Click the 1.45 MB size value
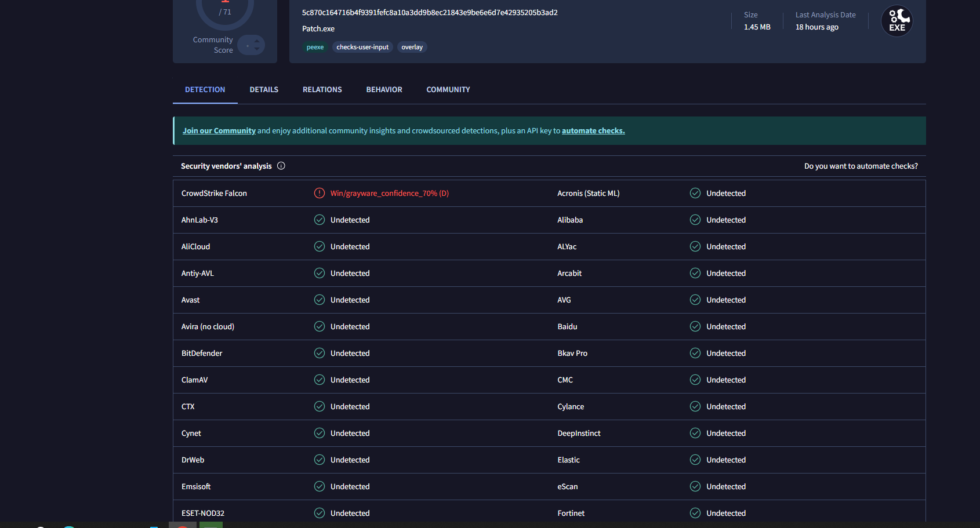980x528 pixels. [x=757, y=27]
